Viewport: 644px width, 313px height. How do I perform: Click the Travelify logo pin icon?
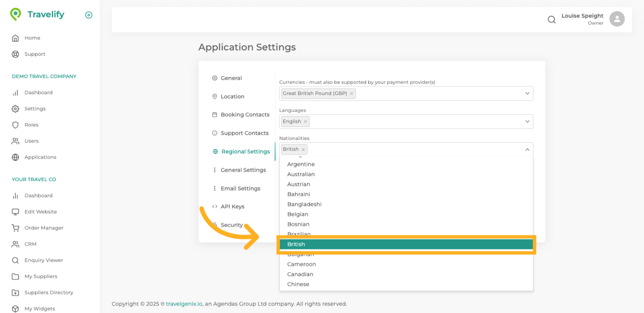[x=15, y=14]
